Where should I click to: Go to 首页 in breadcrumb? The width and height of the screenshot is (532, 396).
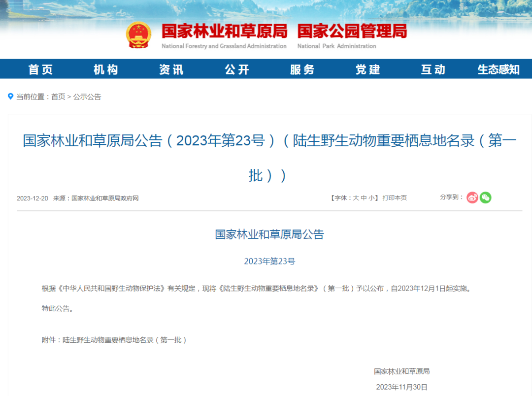[x=58, y=97]
